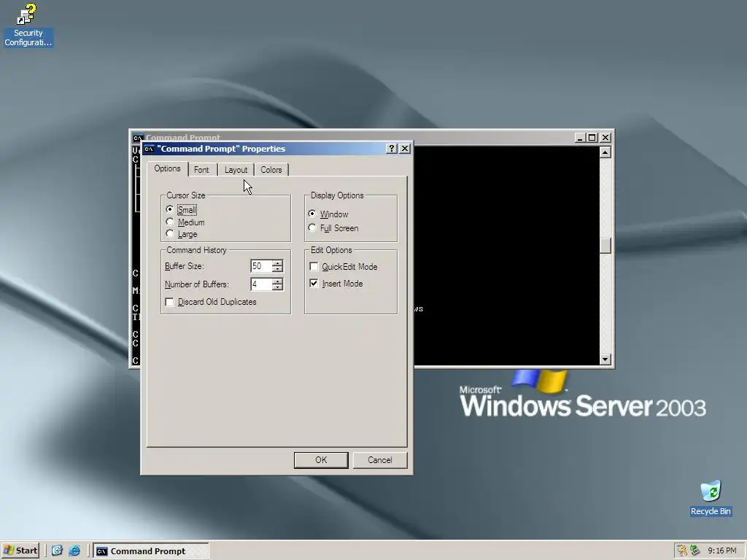Switch to the Font tab
This screenshot has width=747, height=560.
(x=201, y=170)
